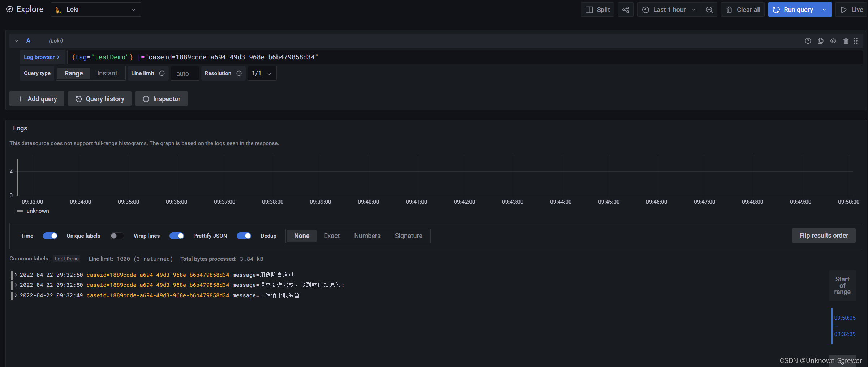Click the Split view button
This screenshot has height=367, width=868.
click(x=597, y=10)
